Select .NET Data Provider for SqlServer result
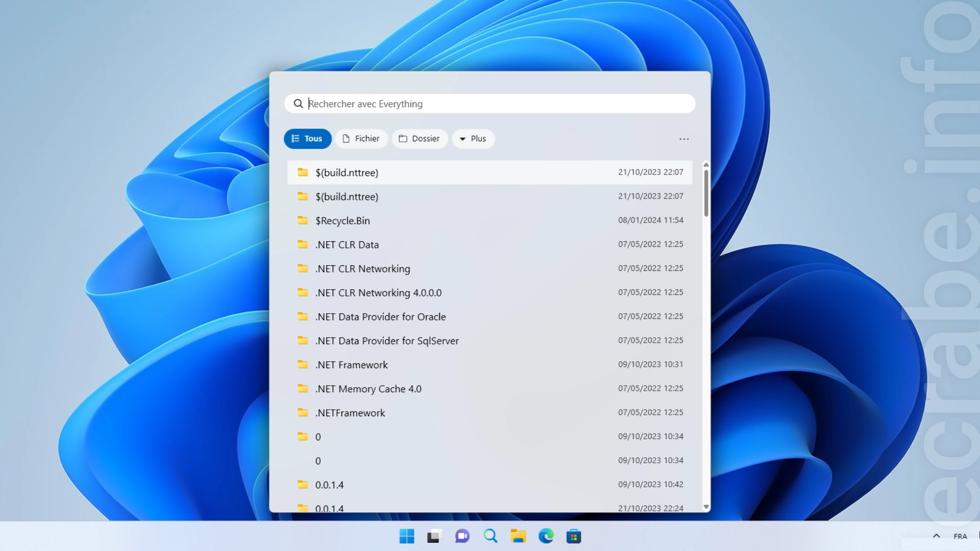Screen dimensions: 980x551 pos(490,340)
